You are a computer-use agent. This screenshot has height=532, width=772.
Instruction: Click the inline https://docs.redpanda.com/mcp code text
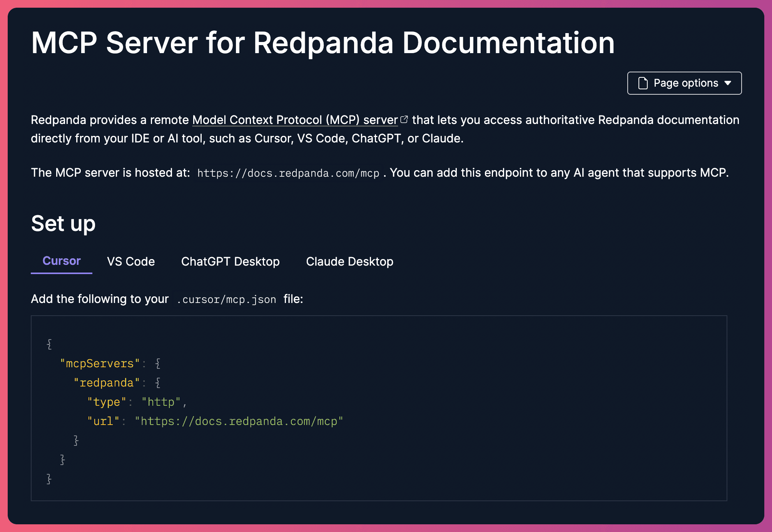tap(288, 173)
